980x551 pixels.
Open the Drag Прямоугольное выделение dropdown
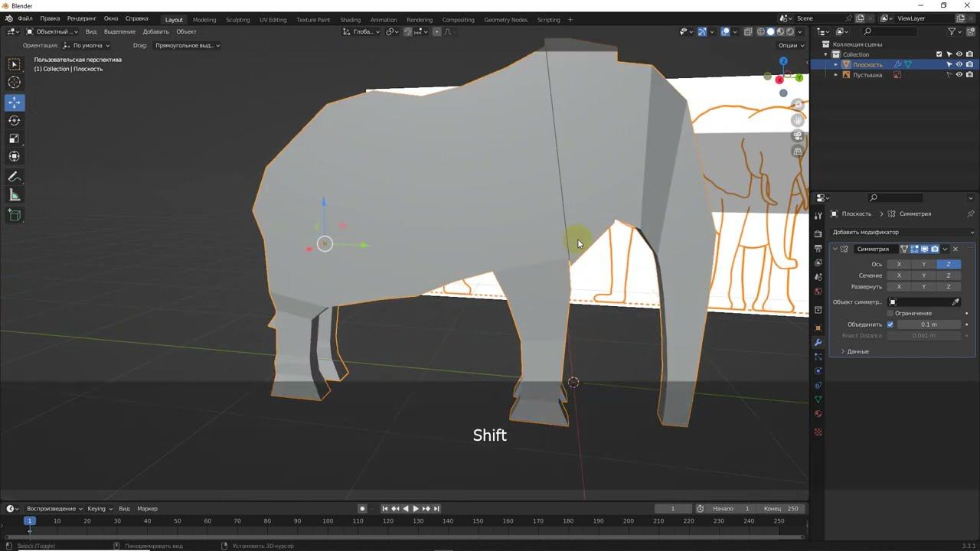187,45
